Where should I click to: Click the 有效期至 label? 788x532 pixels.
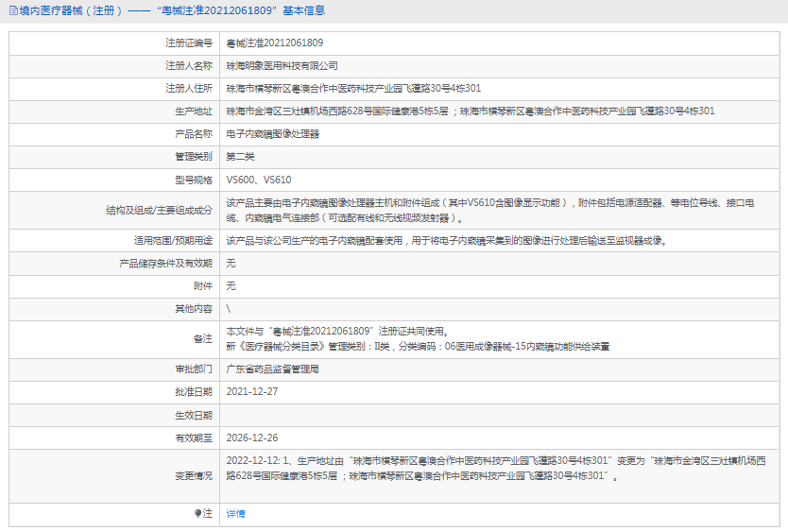(x=194, y=438)
